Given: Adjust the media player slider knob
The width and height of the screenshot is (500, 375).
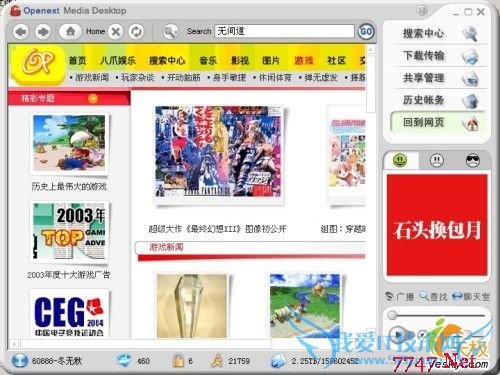Looking at the screenshot, I should coord(392,315).
